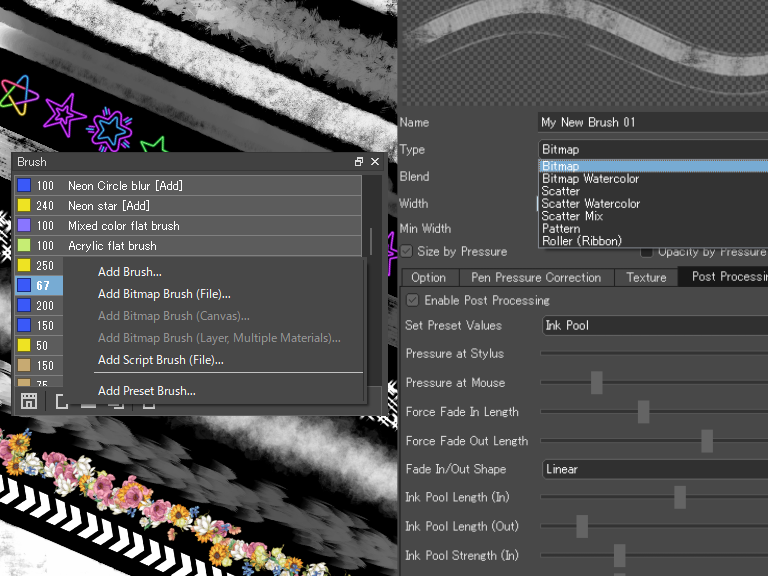The image size is (768, 576).
Task: Click the brush Name input field
Action: point(653,122)
